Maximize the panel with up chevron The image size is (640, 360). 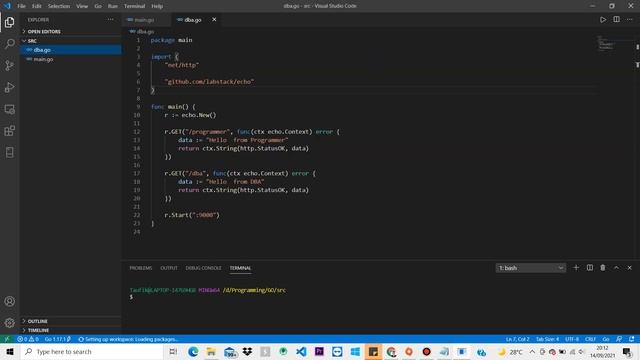click(x=616, y=268)
